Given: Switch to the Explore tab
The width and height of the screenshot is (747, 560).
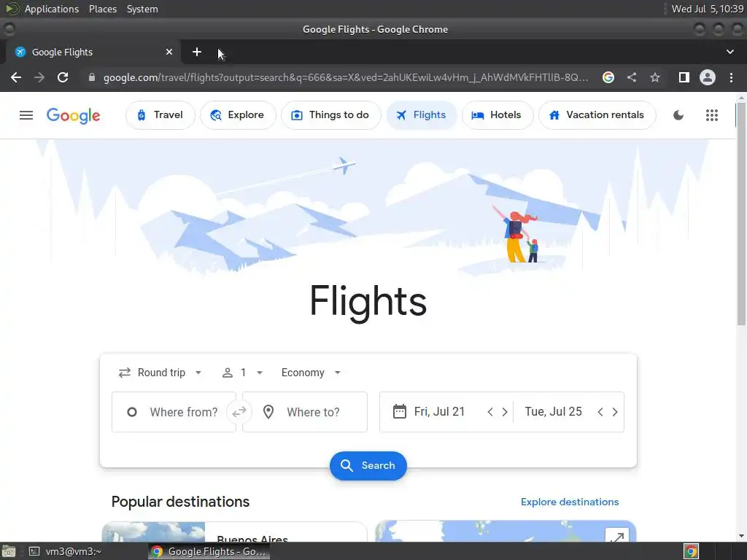Looking at the screenshot, I should coord(238,115).
